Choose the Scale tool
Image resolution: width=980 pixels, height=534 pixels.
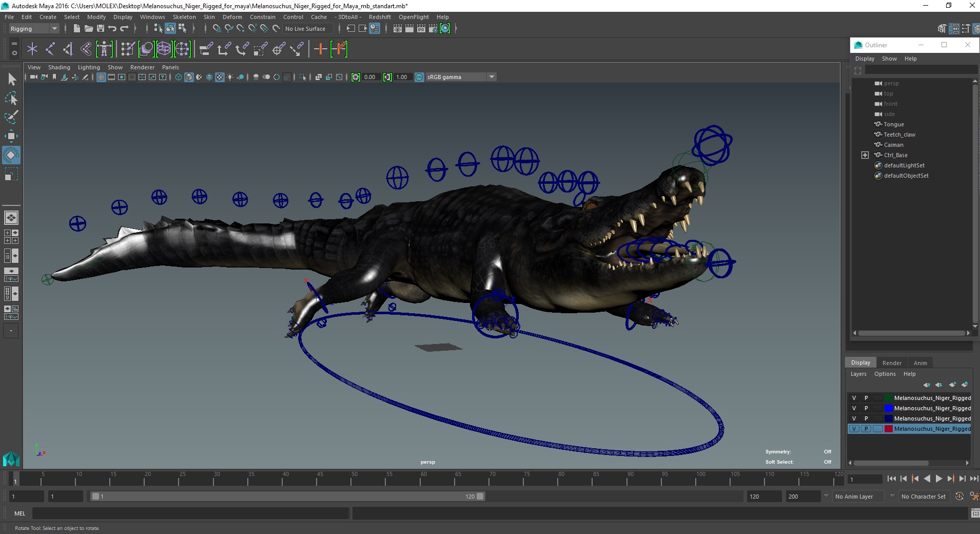11,174
